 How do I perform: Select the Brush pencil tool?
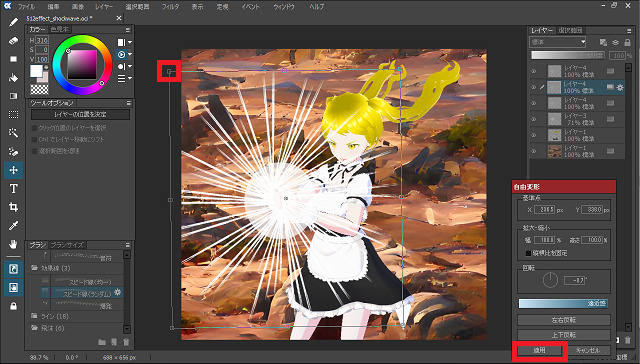coord(13,22)
